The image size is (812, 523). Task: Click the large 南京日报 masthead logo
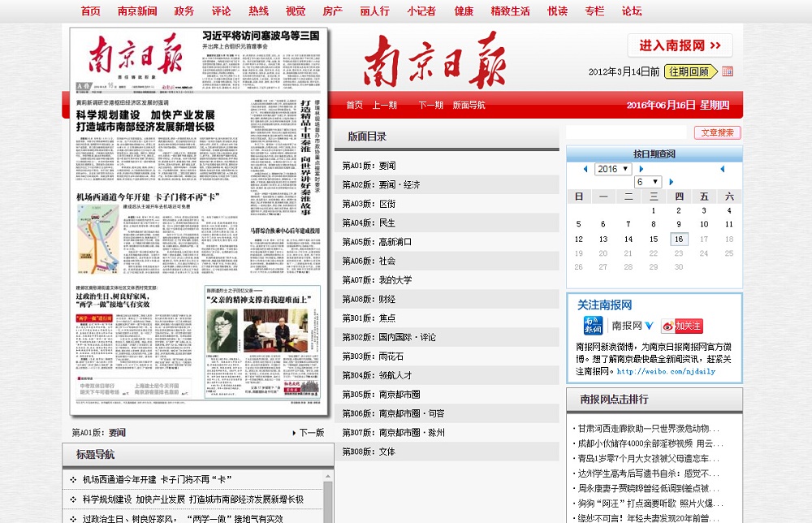tap(434, 59)
